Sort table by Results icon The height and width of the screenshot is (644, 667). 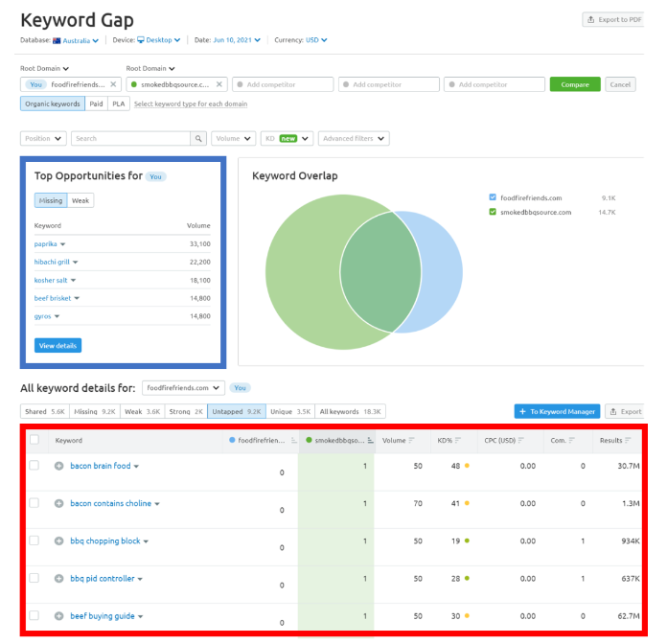coord(628,440)
